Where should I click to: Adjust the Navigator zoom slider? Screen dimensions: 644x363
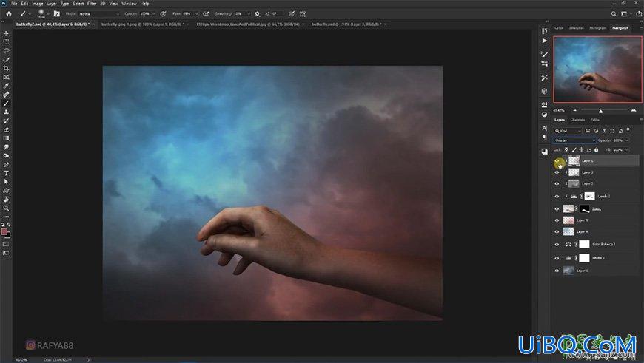tap(600, 111)
